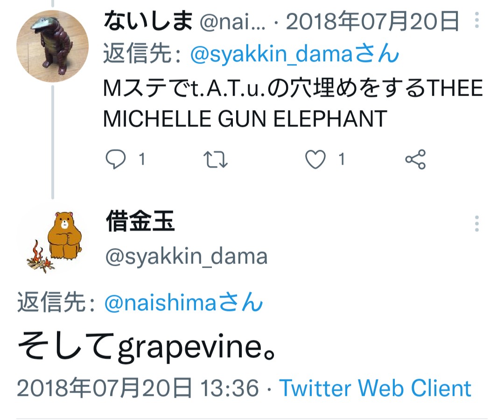Image resolution: width=504 pixels, height=420 pixels.
Task: Open ないしま's monster figure profile picture
Action: (52, 46)
